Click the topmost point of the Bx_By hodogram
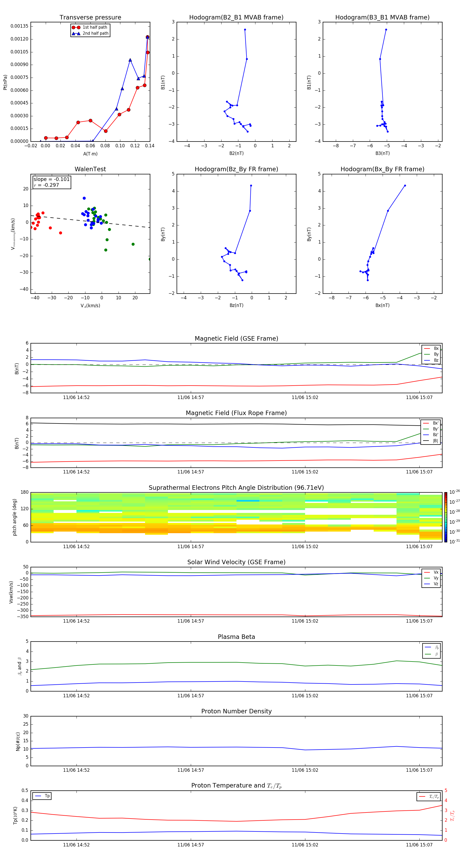This screenshot has width=473, height=868. coord(405,185)
